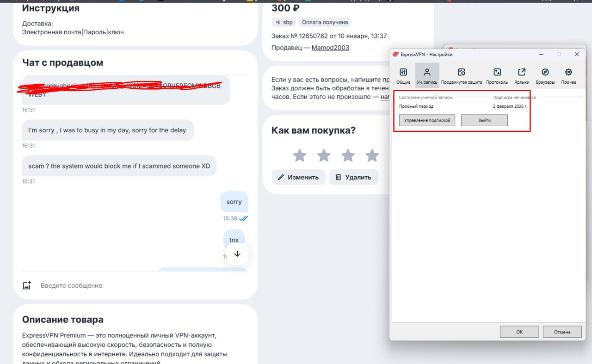
Task: Rate the purchase with the second star
Action: pyautogui.click(x=324, y=155)
